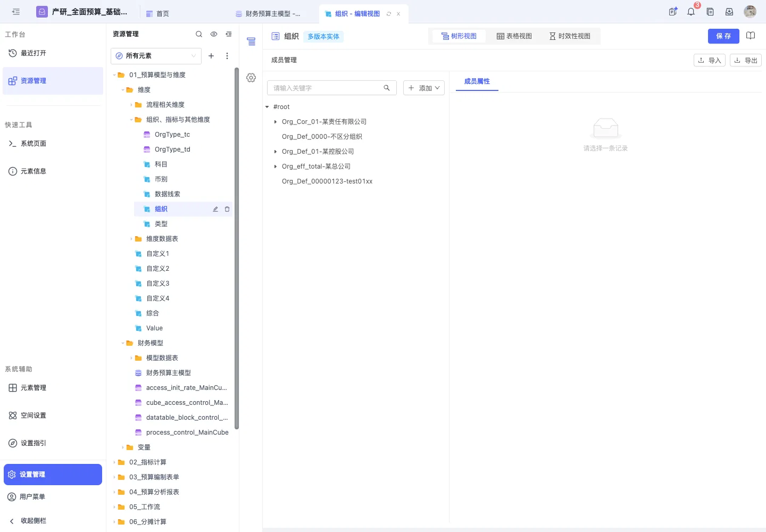The width and height of the screenshot is (766, 532).
Task: Collapse the #root member node
Action: (267, 107)
